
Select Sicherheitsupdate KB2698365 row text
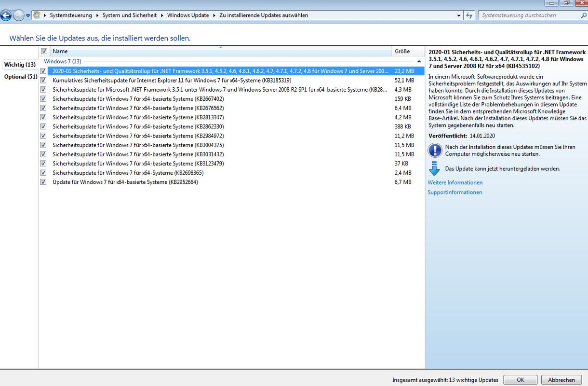128,173
